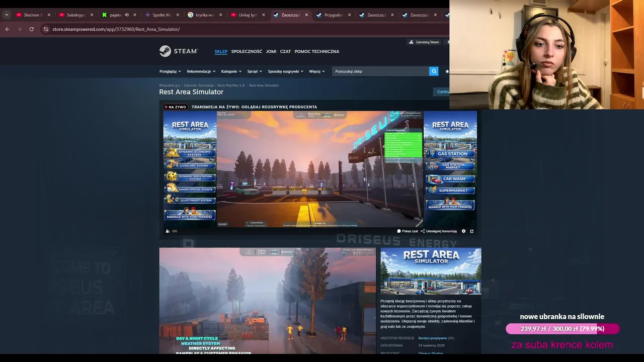Open the tab search chevron button

(x=7, y=15)
